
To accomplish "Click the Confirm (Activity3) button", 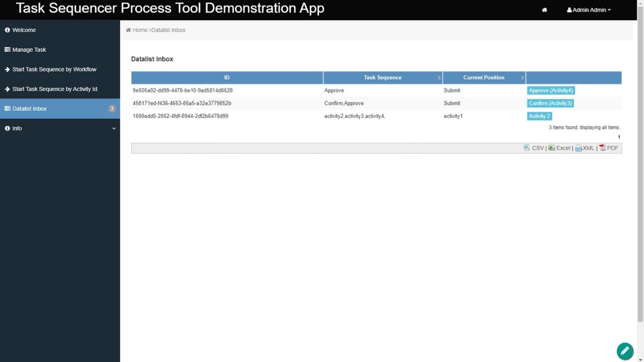I will pos(550,103).
